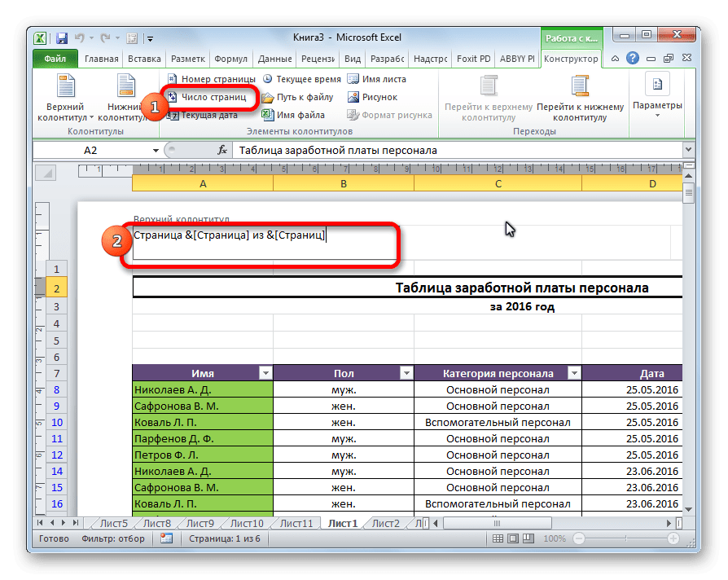Open the Главная ribbon tab

tap(101, 59)
